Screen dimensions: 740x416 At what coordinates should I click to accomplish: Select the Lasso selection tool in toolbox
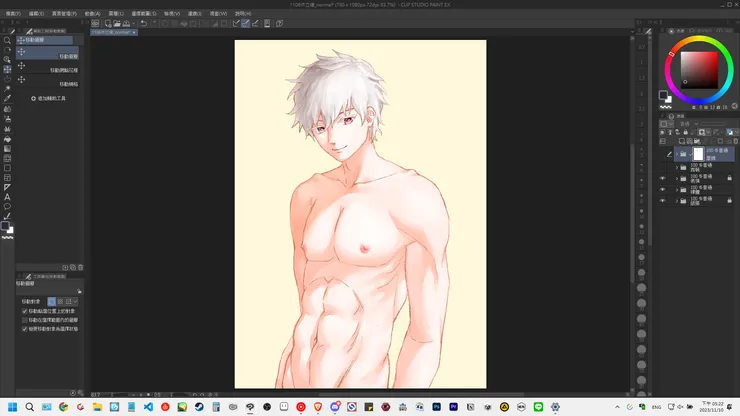click(x=7, y=79)
